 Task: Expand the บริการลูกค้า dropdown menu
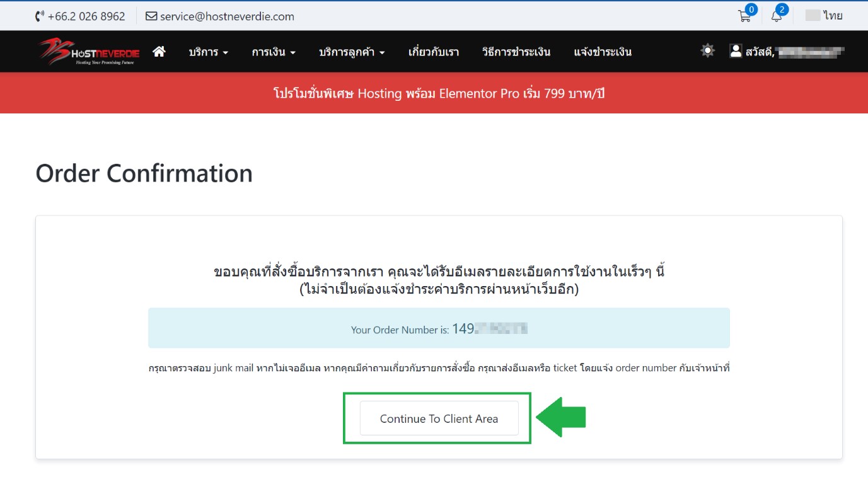(352, 52)
